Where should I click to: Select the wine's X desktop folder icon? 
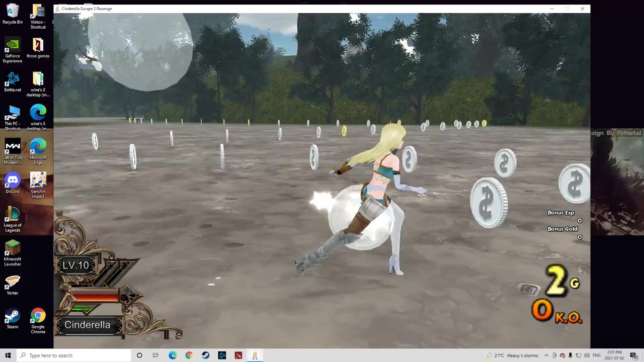38,84
